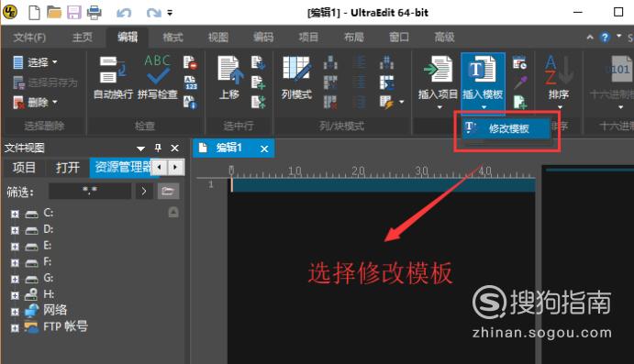Open the 删除 dropdown
Image resolution: width=634 pixels, height=364 pixels.
click(35, 102)
